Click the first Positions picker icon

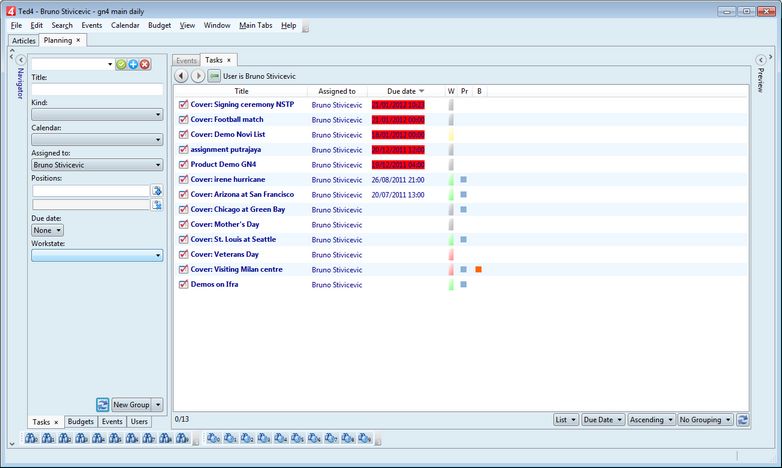157,191
